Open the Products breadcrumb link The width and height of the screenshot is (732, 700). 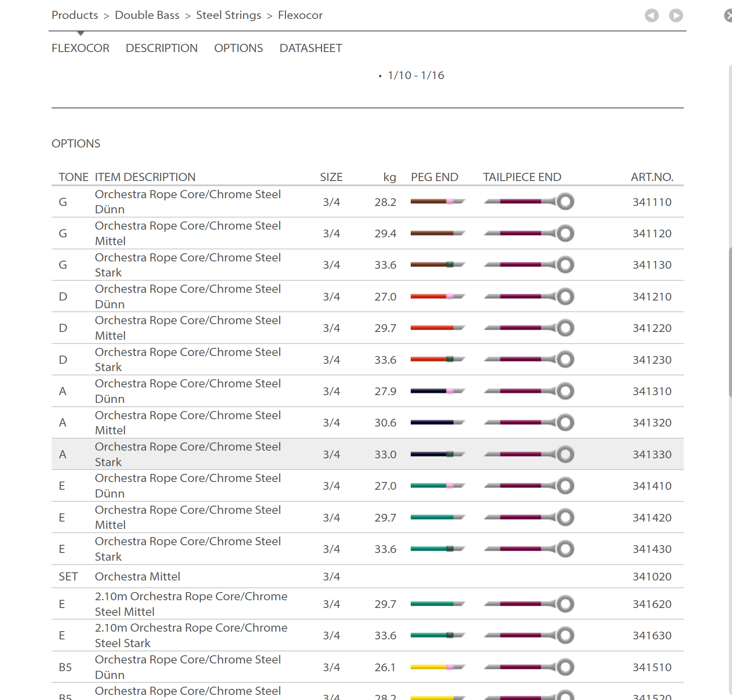pyautogui.click(x=75, y=15)
